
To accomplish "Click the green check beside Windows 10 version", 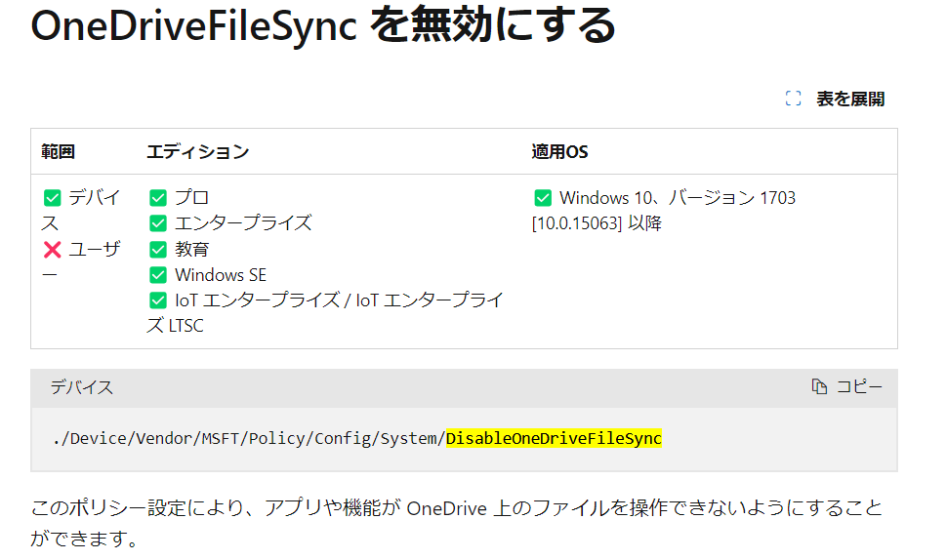I will pos(543,197).
